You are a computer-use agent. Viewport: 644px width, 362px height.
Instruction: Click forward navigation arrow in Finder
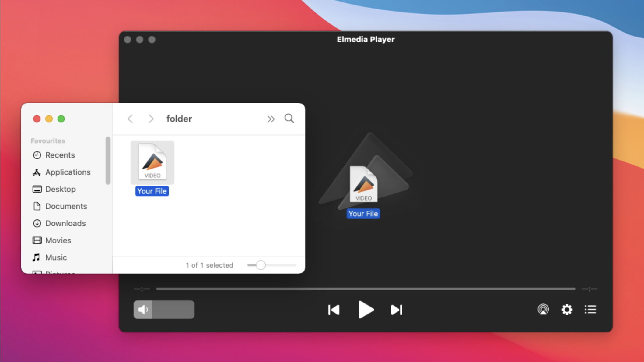pos(150,118)
